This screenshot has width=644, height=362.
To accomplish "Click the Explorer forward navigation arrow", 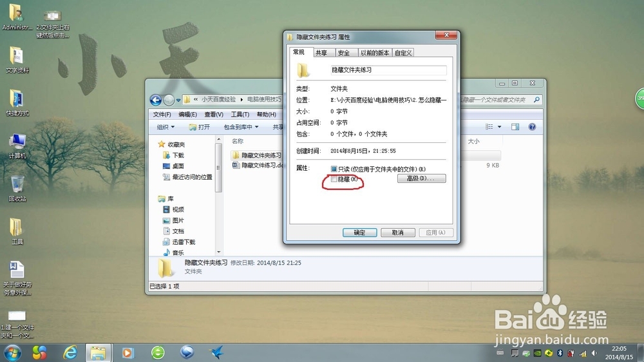I will click(x=169, y=100).
